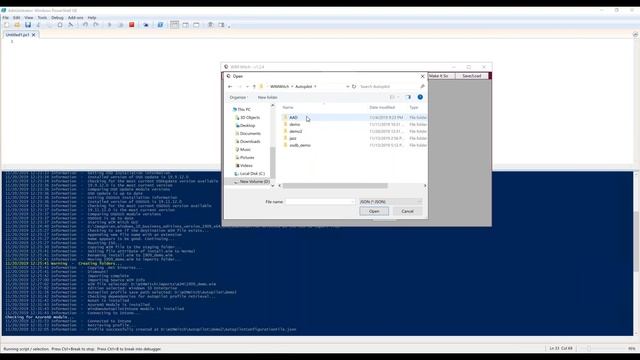This screenshot has width=640, height=360.
Task: Open the Edit menu
Action: tap(16, 18)
